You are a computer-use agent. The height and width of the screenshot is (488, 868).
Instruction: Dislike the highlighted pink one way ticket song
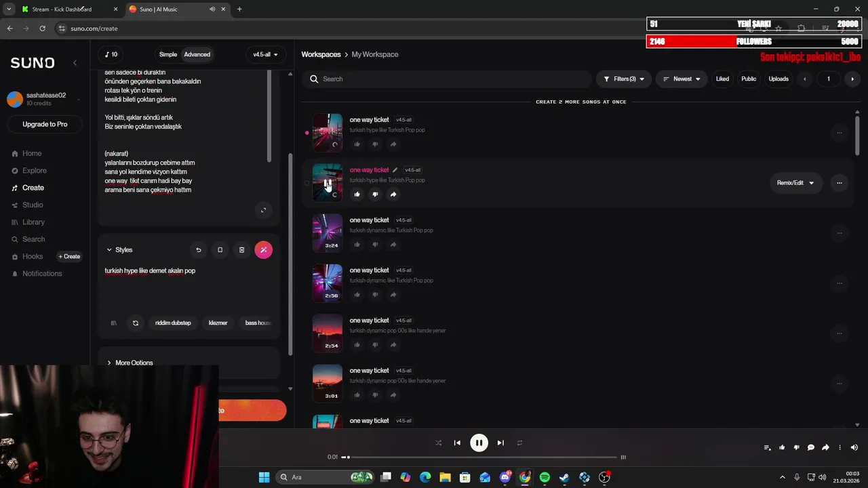[x=375, y=195]
